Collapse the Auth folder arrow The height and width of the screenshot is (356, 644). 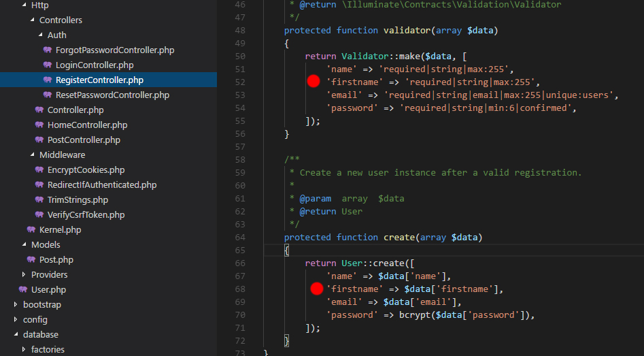[x=41, y=35]
